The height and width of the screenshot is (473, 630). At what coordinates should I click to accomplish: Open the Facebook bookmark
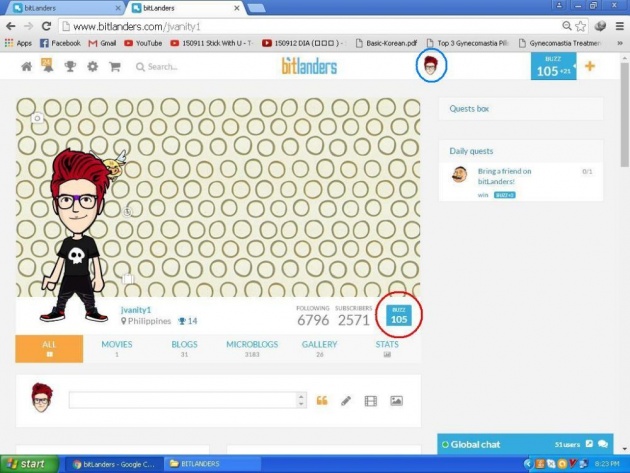[60, 43]
